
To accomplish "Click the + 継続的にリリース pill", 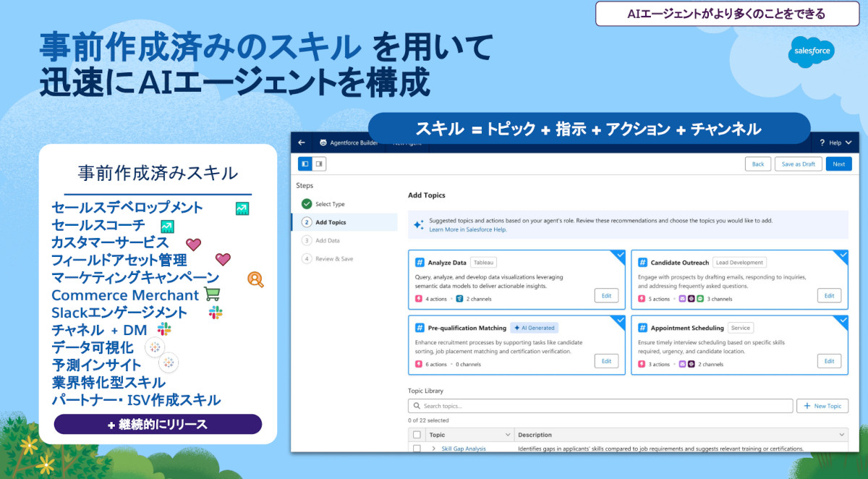I will click(x=158, y=424).
